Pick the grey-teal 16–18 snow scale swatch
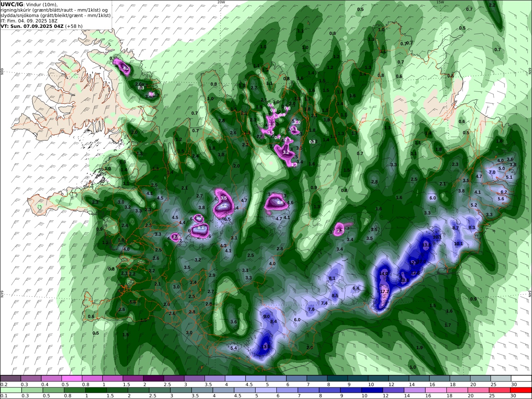The height and width of the screenshot is (399, 532). (440, 379)
